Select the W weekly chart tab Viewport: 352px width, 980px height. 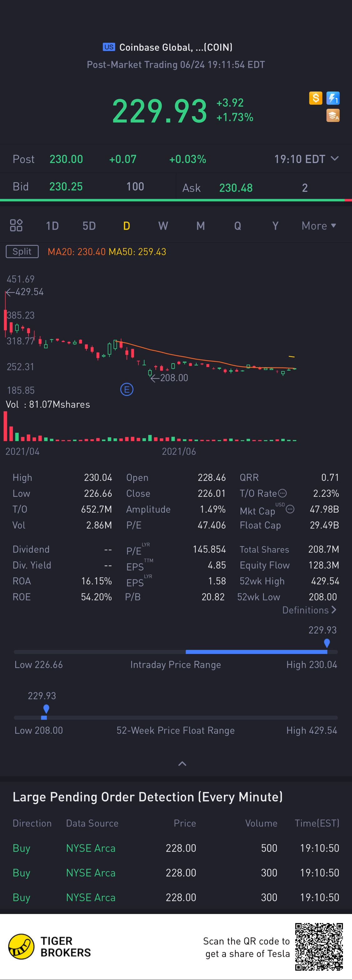tap(163, 225)
